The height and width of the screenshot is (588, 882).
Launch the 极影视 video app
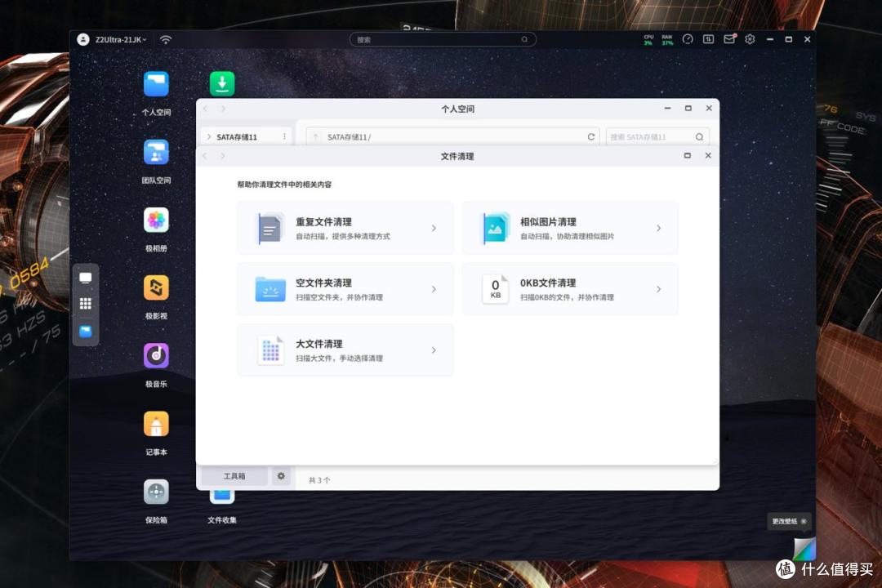156,287
